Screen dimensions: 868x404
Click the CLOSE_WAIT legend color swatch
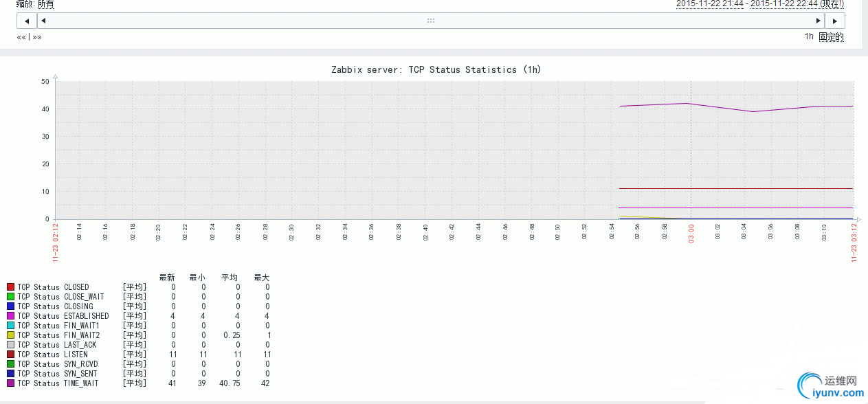pyautogui.click(x=11, y=297)
